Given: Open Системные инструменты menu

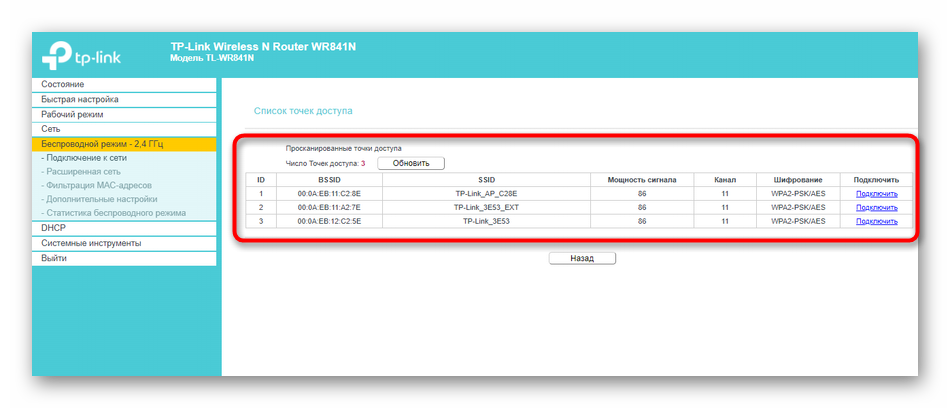Looking at the screenshot, I should click(x=124, y=243).
